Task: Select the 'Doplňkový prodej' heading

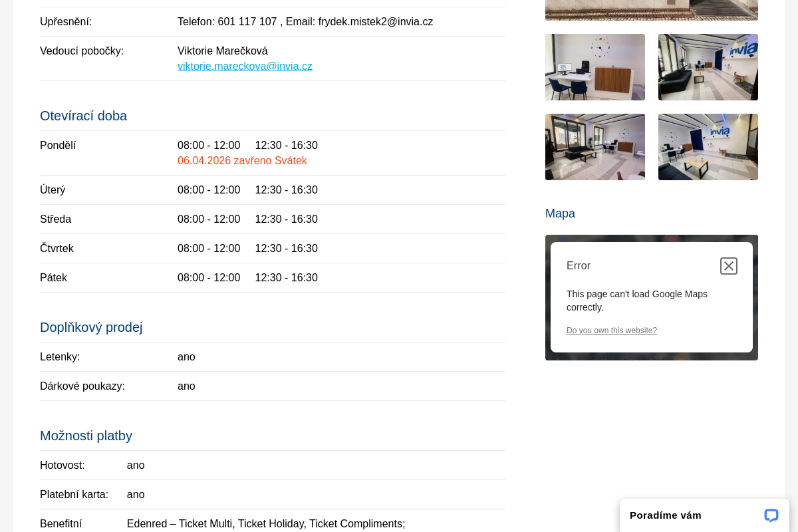Action: [91, 327]
